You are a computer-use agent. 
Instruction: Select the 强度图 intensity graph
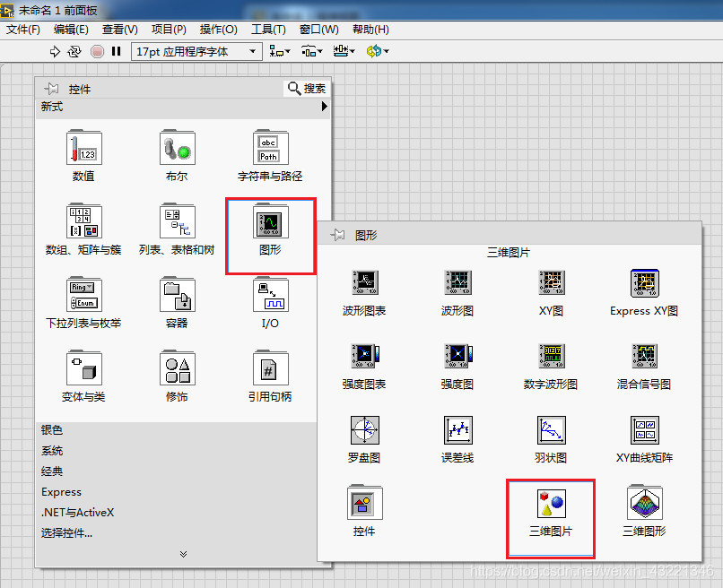click(457, 356)
